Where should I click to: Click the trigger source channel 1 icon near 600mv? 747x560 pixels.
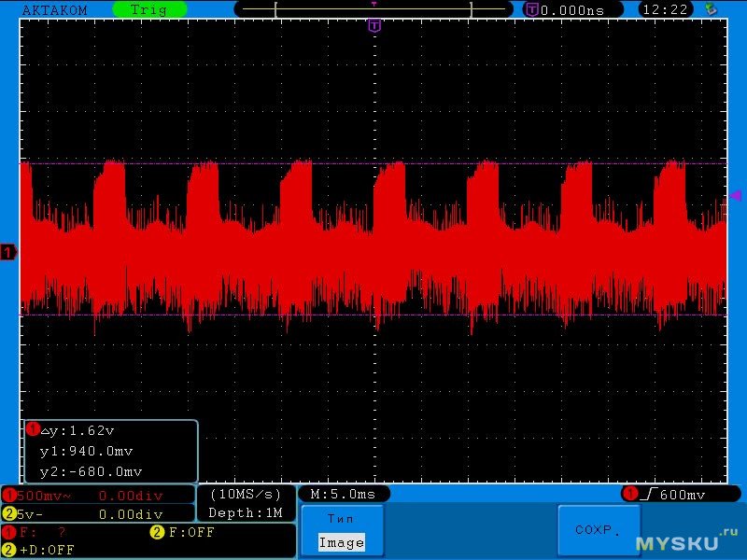[x=629, y=494]
